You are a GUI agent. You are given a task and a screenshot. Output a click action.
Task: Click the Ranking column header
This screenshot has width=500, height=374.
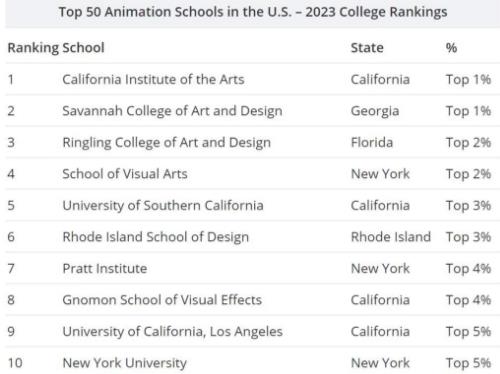click(33, 48)
